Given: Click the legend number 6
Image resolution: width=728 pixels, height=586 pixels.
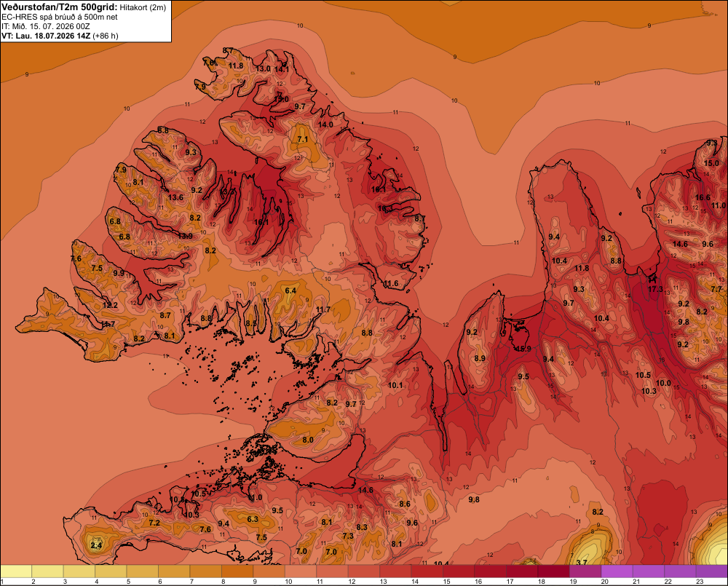Looking at the screenshot, I should tap(159, 582).
